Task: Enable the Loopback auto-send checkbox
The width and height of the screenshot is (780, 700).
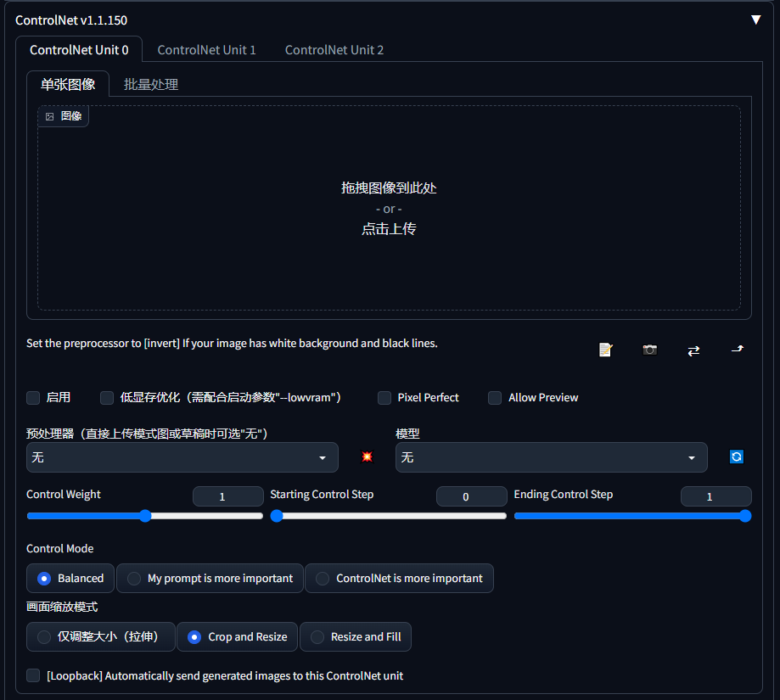Action: (33, 675)
